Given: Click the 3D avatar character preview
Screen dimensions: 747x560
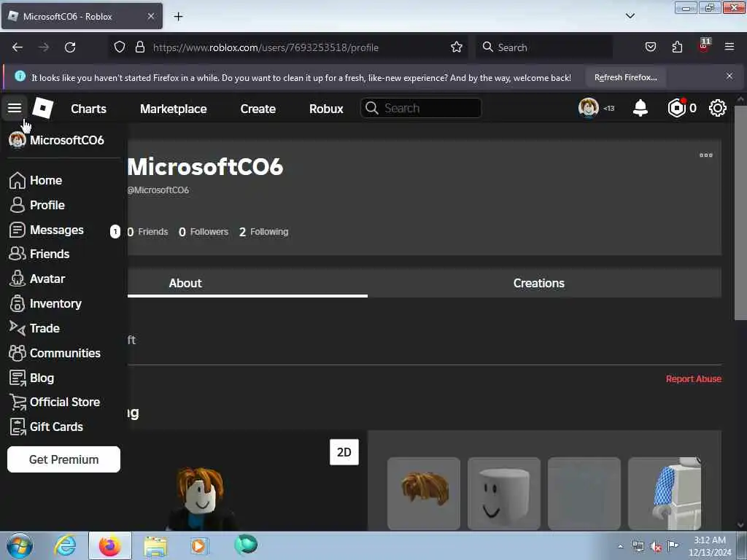Looking at the screenshot, I should pyautogui.click(x=200, y=499).
